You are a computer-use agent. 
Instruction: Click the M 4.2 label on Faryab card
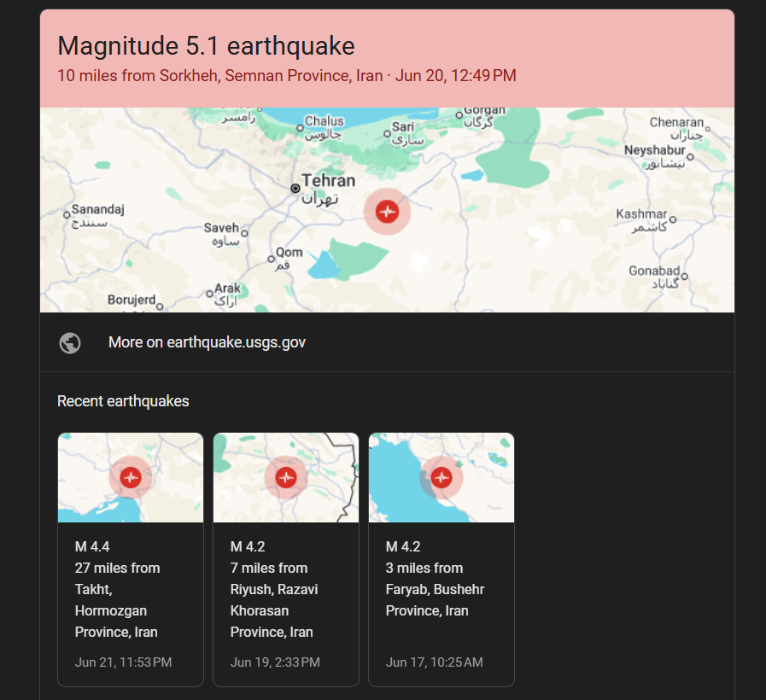click(403, 546)
